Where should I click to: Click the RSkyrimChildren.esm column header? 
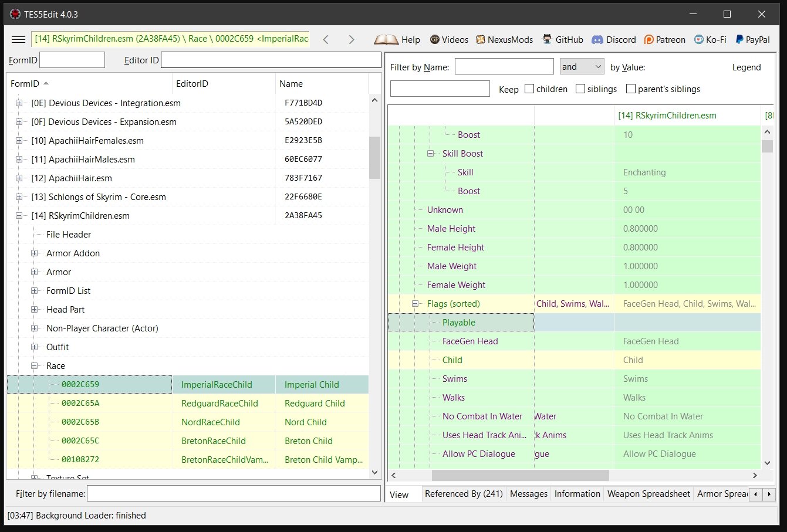click(x=687, y=116)
